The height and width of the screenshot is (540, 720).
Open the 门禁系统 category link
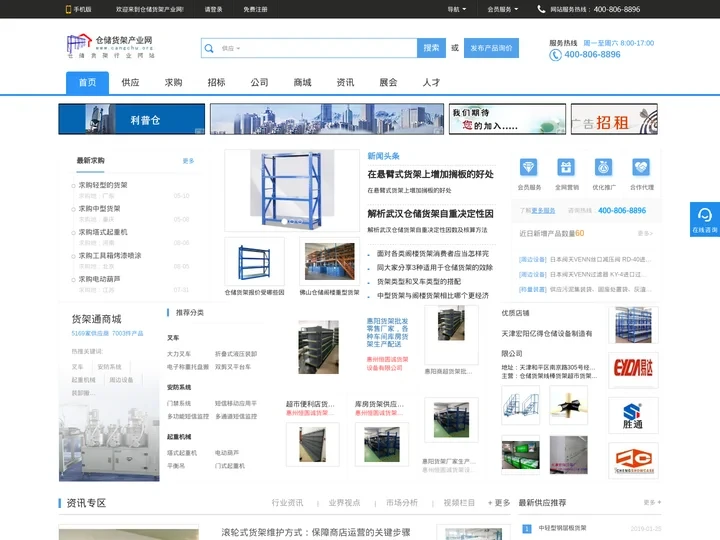[179, 403]
